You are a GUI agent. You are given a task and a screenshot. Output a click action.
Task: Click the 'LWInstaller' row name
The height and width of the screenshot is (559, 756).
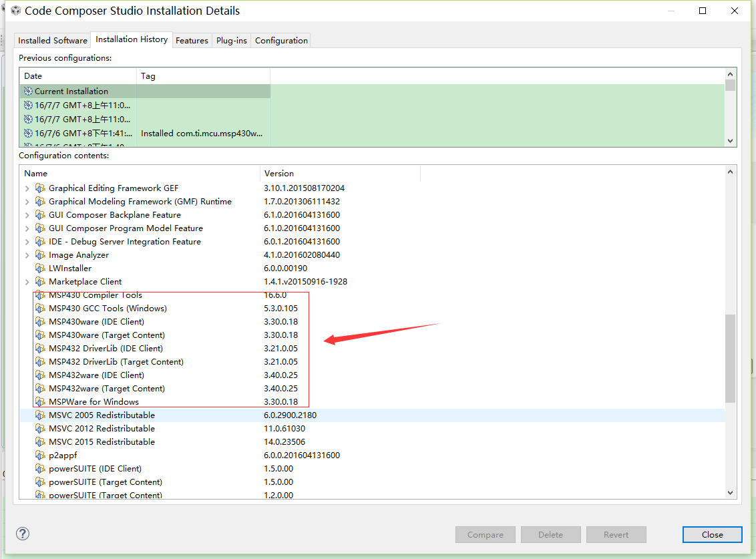click(x=70, y=268)
